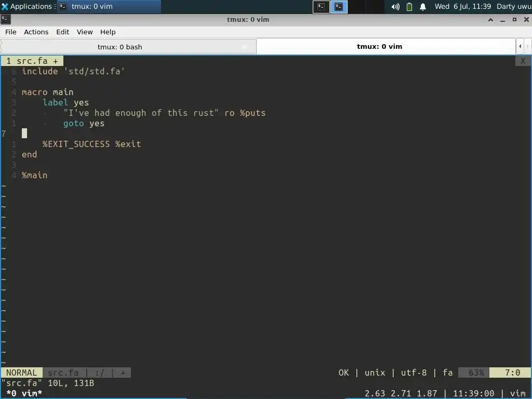Click the label keyword
The width and height of the screenshot is (532, 399).
55,102
